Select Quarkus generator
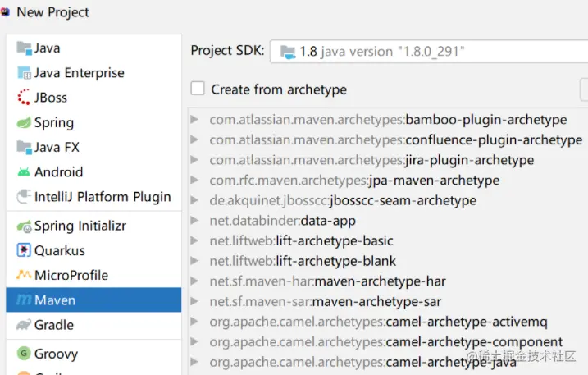588x375 pixels. [93, 250]
